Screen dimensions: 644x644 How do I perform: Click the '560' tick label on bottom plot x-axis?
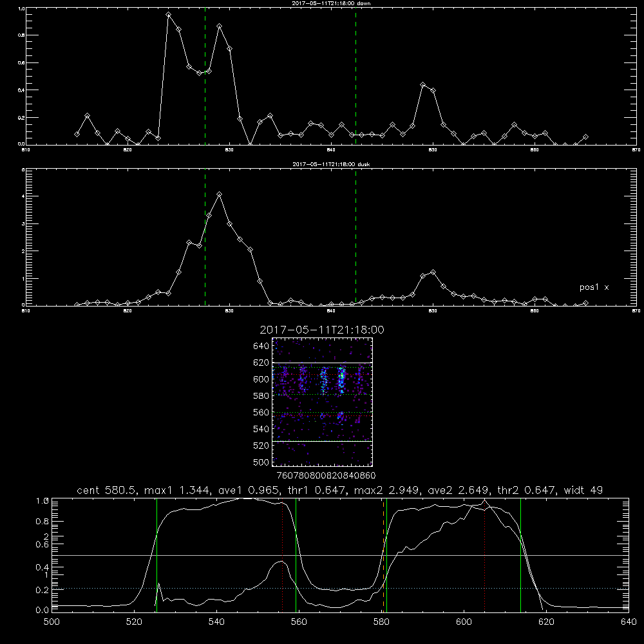point(299,622)
